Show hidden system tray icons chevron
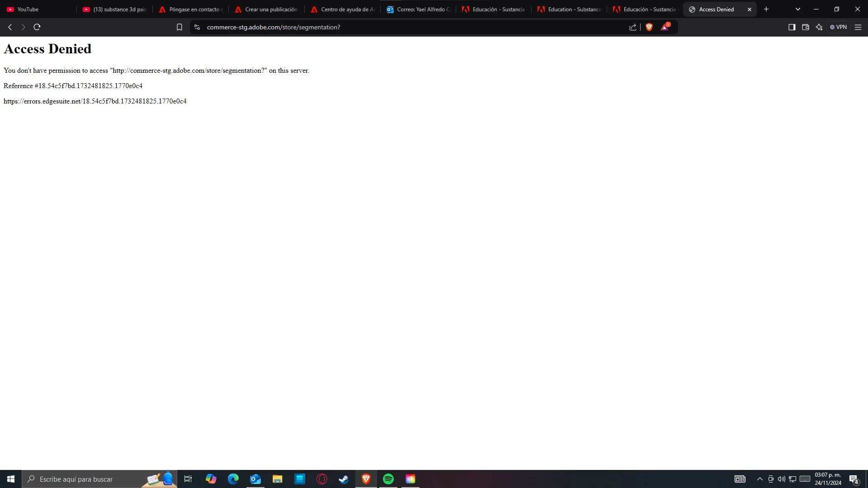This screenshot has width=868, height=488. coord(759,479)
